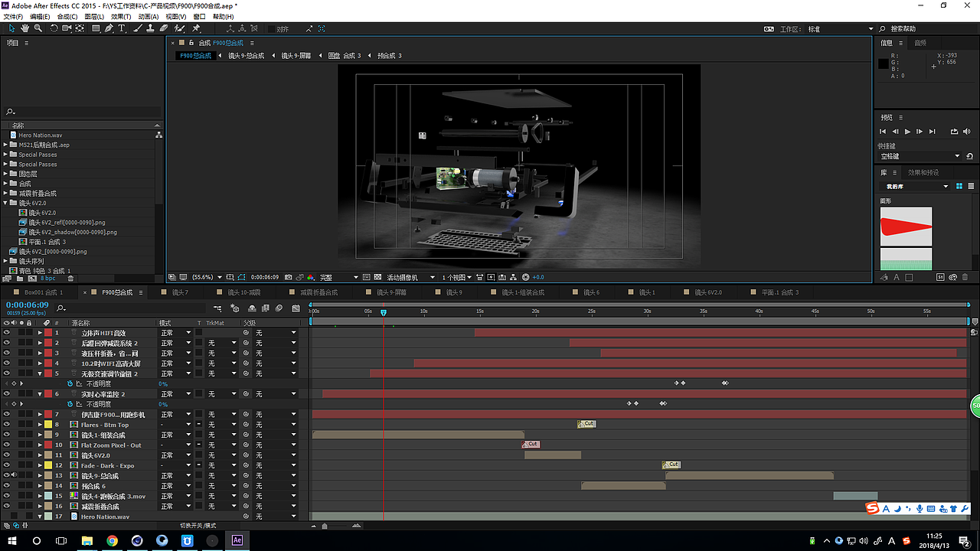Toggle the opacity stopwatch under layer 5
980x551 pixels.
pos(70,383)
